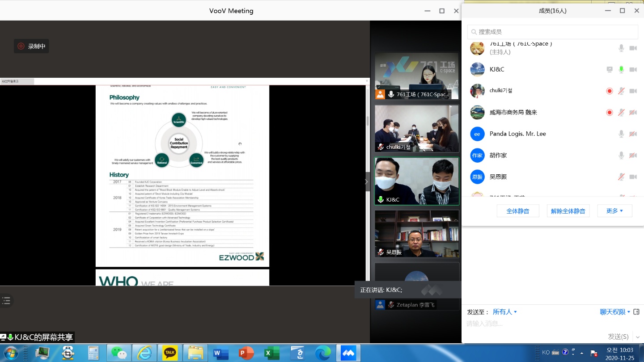
Task: Collapse video strip with side arrow
Action: click(x=367, y=181)
